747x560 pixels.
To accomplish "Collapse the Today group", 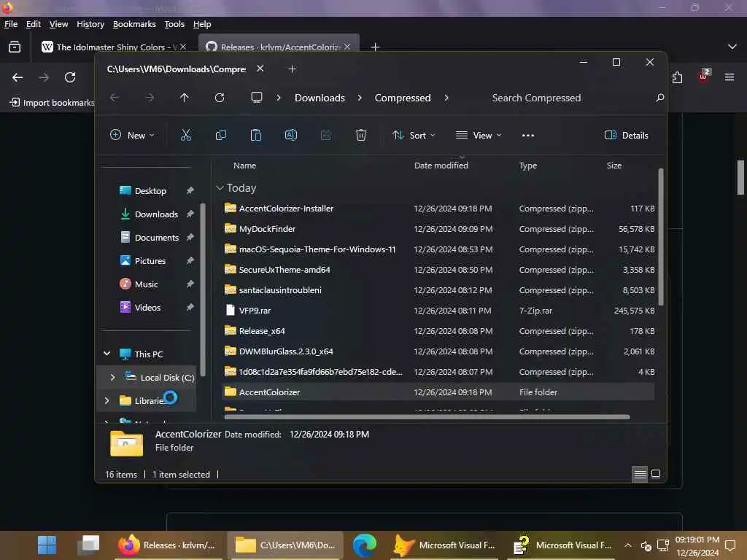I will pos(220,188).
